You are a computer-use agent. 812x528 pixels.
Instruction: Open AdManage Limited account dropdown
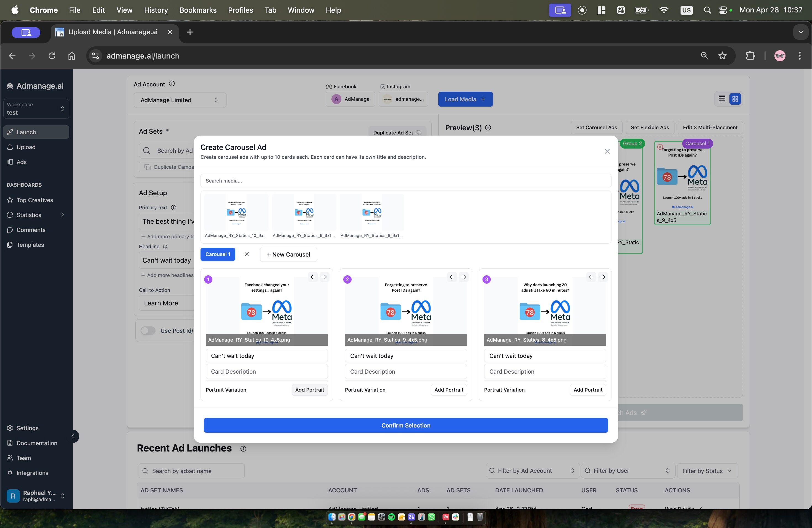pyautogui.click(x=180, y=100)
